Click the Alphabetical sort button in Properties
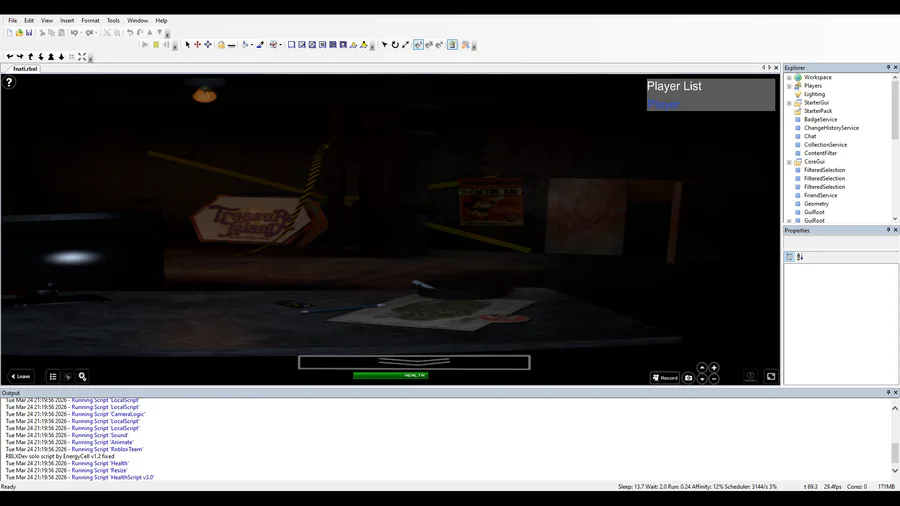The image size is (900, 506). (x=800, y=257)
